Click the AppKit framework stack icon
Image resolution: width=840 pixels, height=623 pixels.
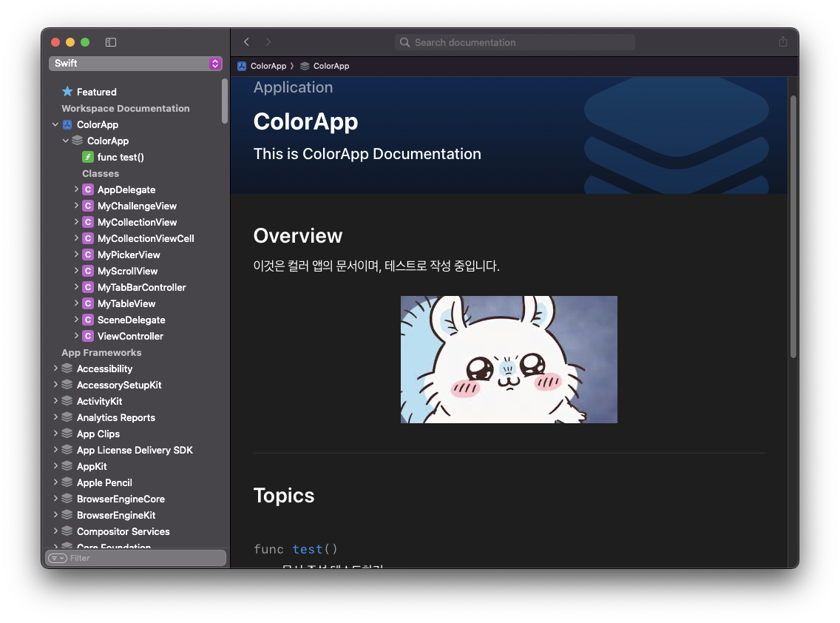[x=67, y=466]
